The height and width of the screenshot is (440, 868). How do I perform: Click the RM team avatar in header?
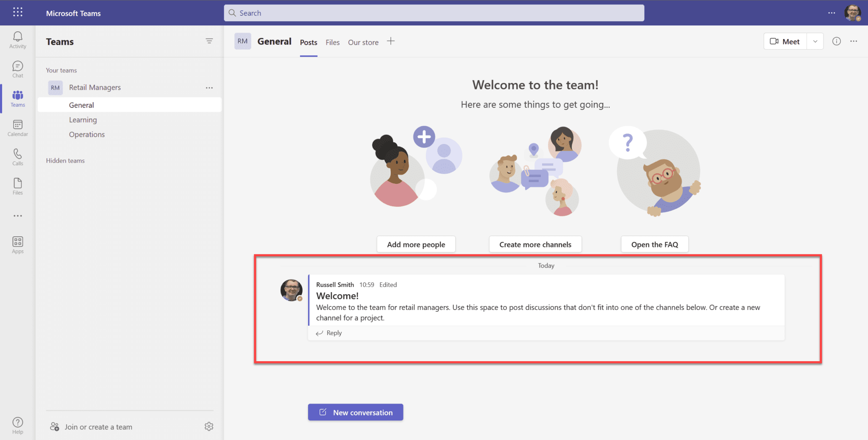pyautogui.click(x=242, y=41)
